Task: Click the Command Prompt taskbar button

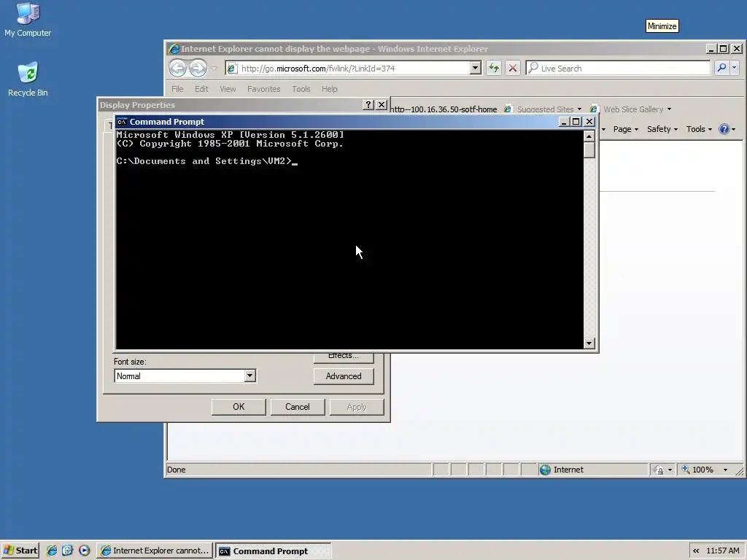Action: pyautogui.click(x=273, y=551)
